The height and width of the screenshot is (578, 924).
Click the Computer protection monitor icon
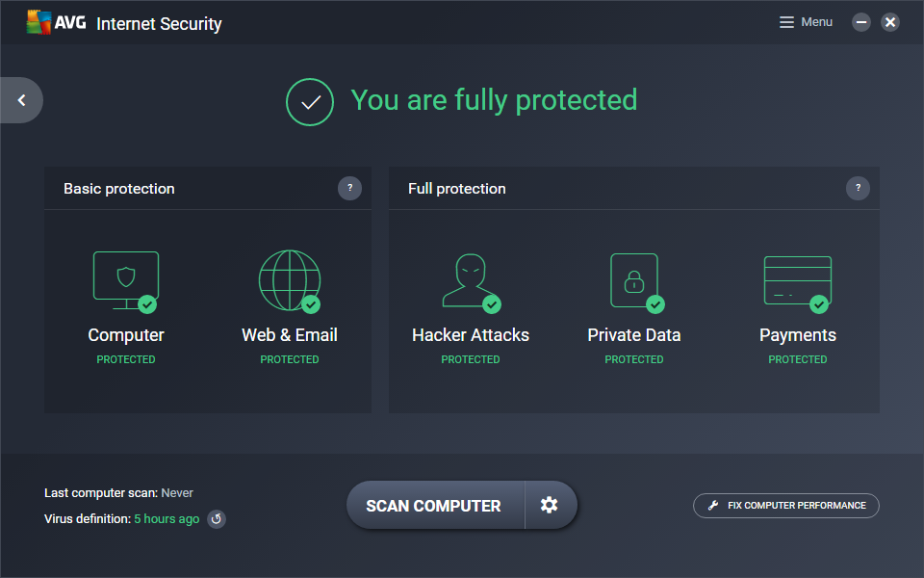tap(126, 280)
